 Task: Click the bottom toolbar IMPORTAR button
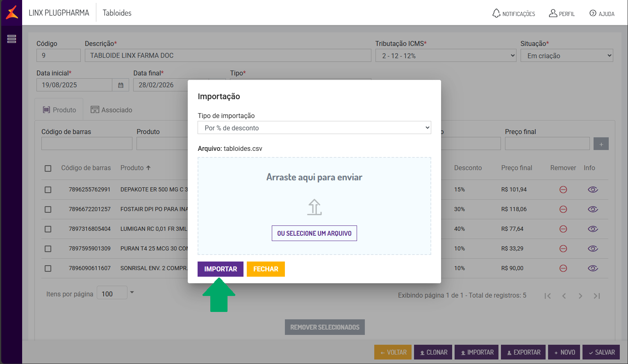click(x=477, y=352)
